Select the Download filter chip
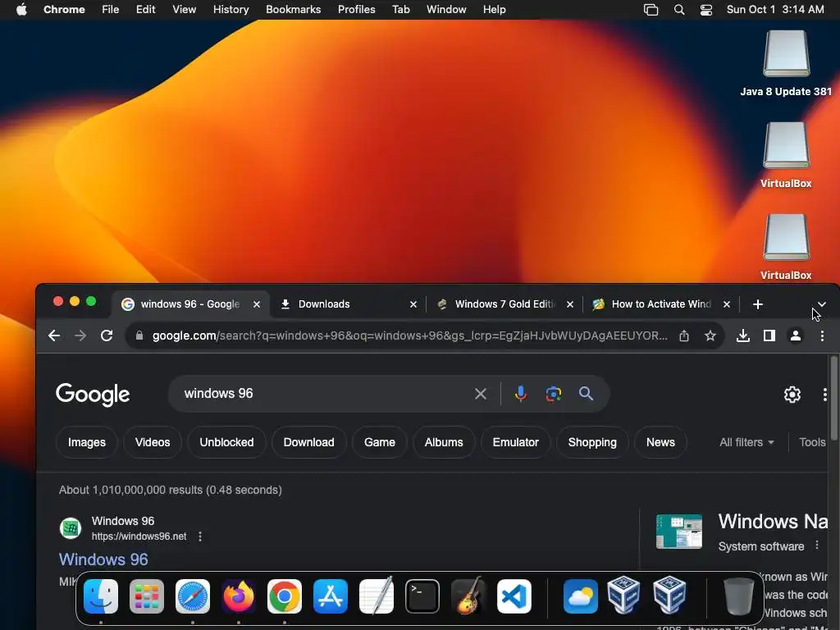The height and width of the screenshot is (630, 840). coord(308,442)
